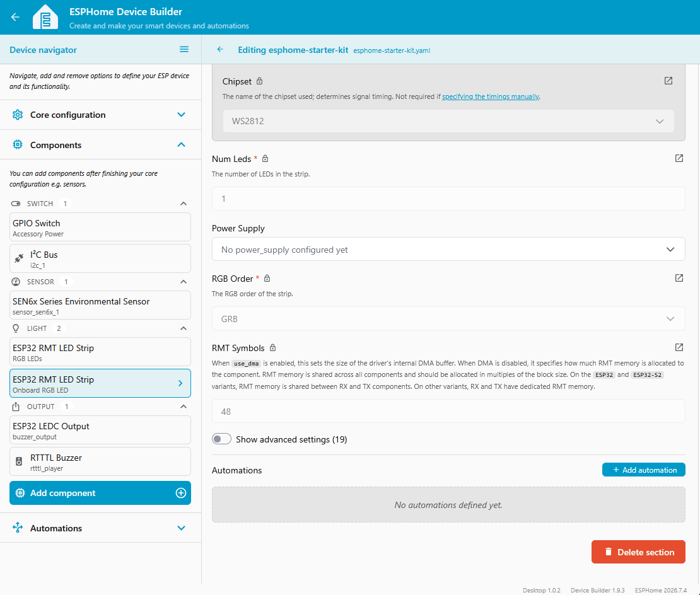Click the back arrow beside Editing esphome-starter-kit
Image resolution: width=700 pixels, height=595 pixels.
point(220,50)
